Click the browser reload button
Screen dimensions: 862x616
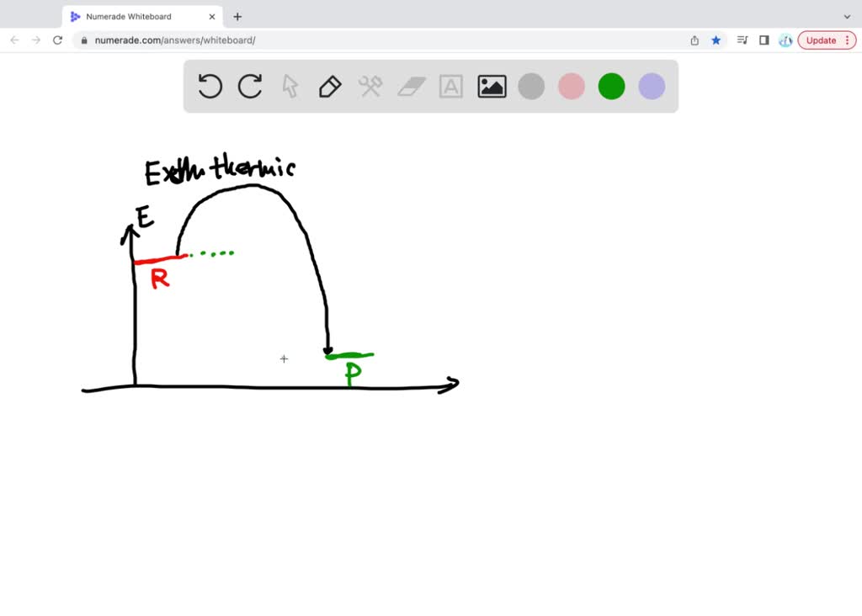[57, 40]
